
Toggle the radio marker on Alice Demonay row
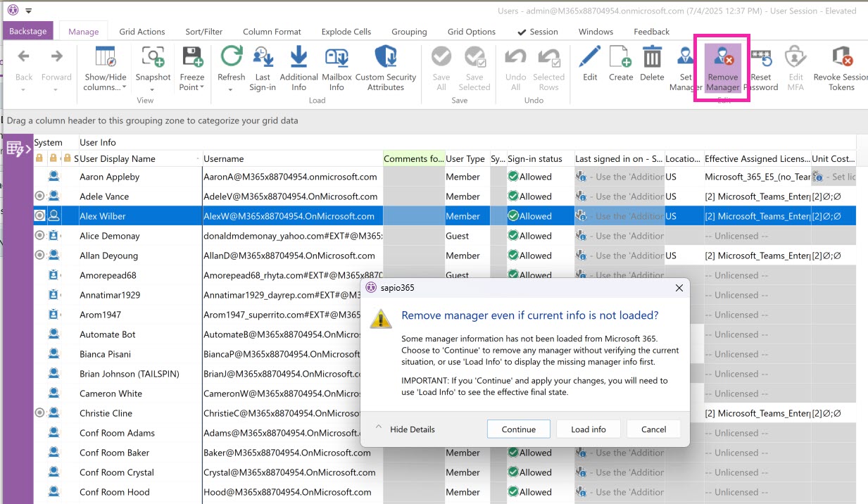click(39, 236)
